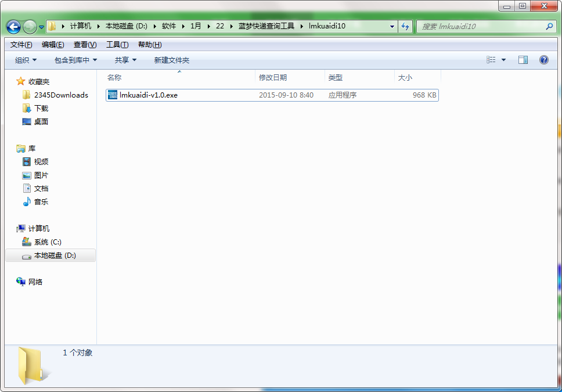Viewport: 562px width, 392px height.
Task: Select the lmkuaidi-v1.0.exe file icon
Action: [x=113, y=95]
